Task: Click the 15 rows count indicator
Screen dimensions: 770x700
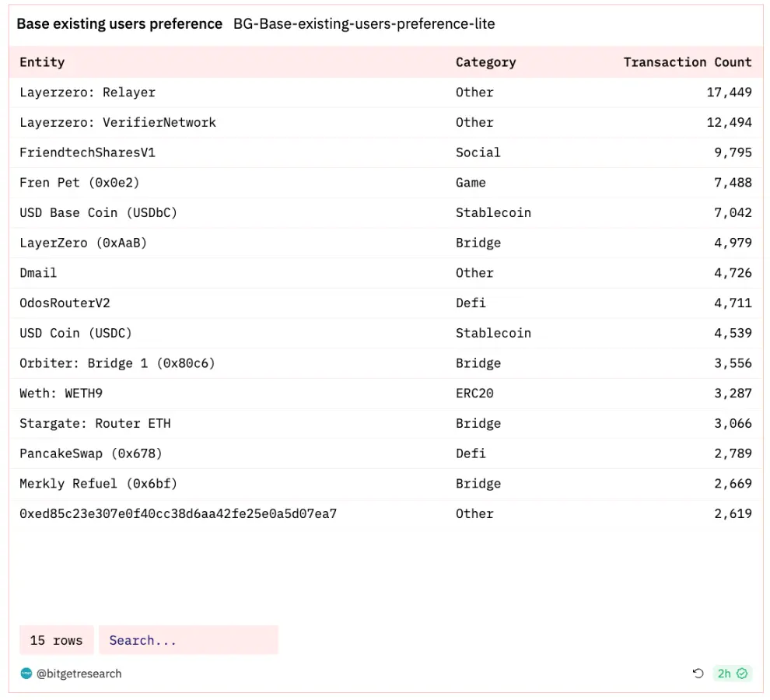Action: pos(56,640)
